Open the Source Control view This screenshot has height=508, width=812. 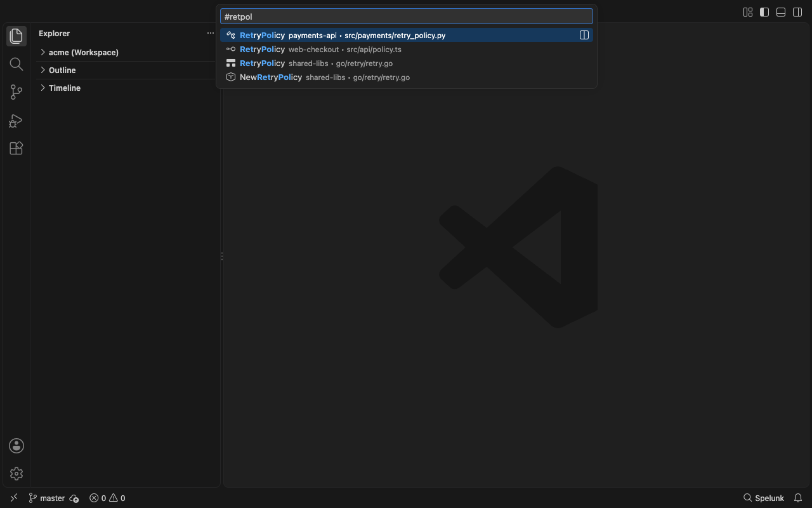(16, 92)
